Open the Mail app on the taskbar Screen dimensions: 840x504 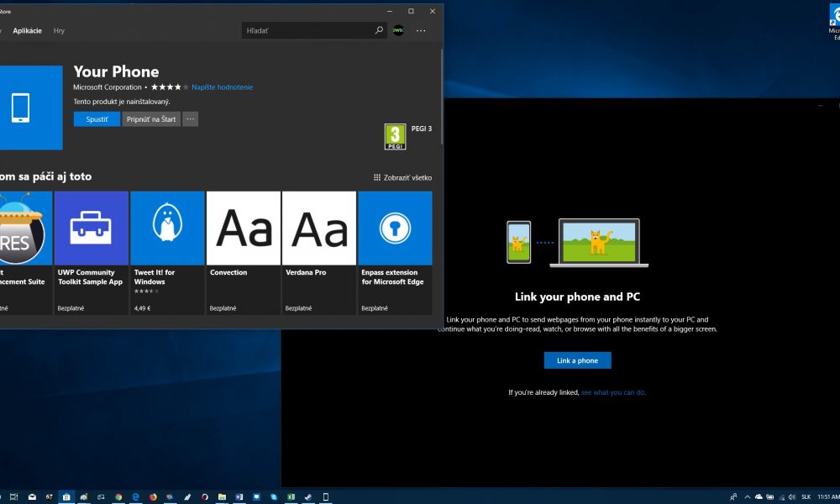[32, 496]
